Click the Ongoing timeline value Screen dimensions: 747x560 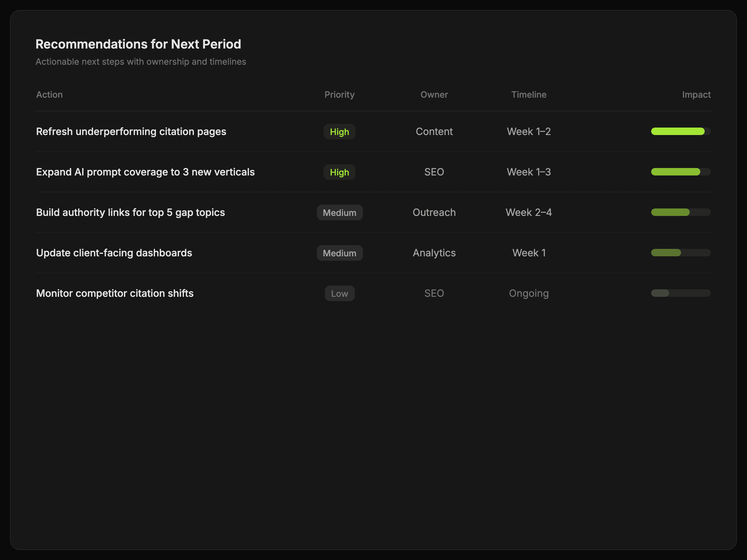529,293
